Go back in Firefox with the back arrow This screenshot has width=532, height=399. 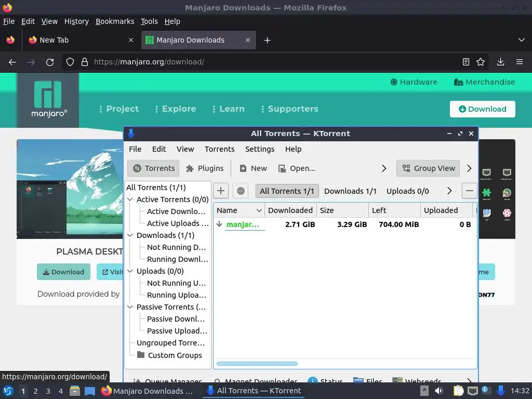[x=12, y=62]
